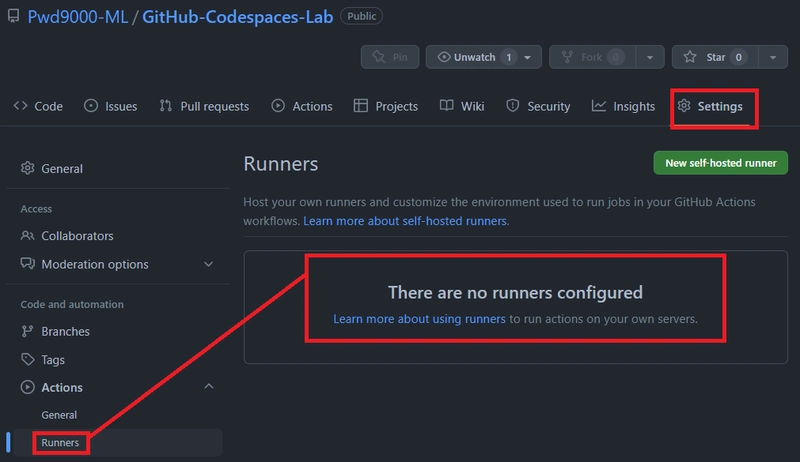The width and height of the screenshot is (800, 462).
Task: Click the Wiki book icon
Action: pos(446,106)
